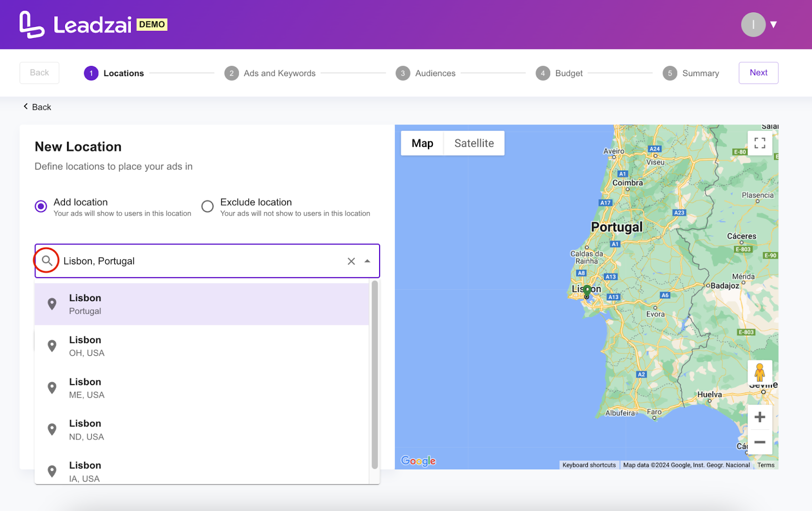Collapse the location suggestions dropdown
Image resolution: width=812 pixels, height=511 pixels.
[x=367, y=261]
